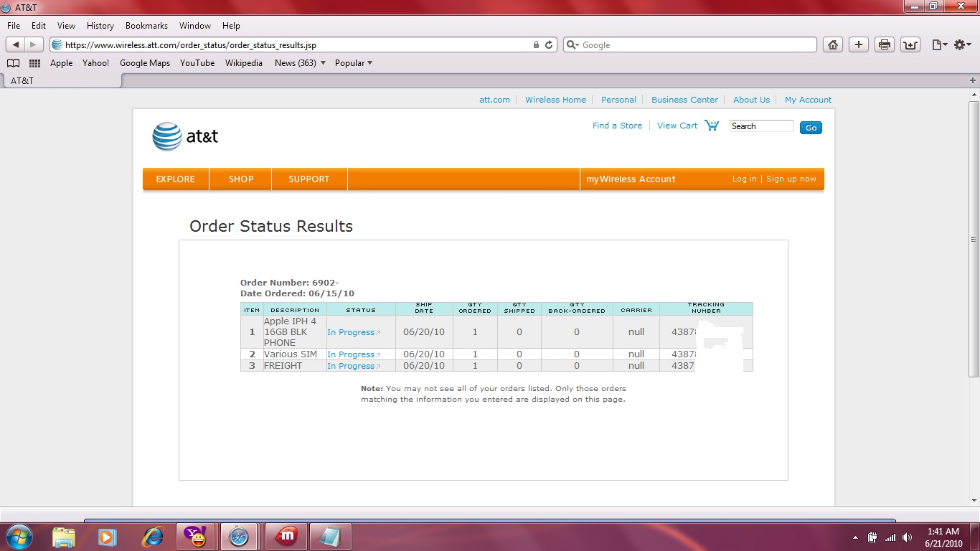Open Yahoo Messenger from the taskbar
This screenshot has width=980, height=551.
(194, 537)
